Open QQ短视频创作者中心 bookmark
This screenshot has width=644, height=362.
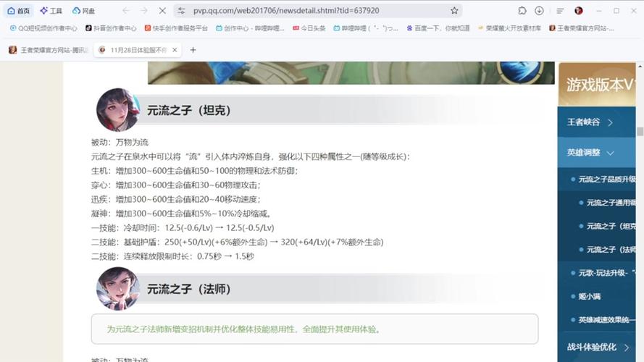[x=43, y=28]
